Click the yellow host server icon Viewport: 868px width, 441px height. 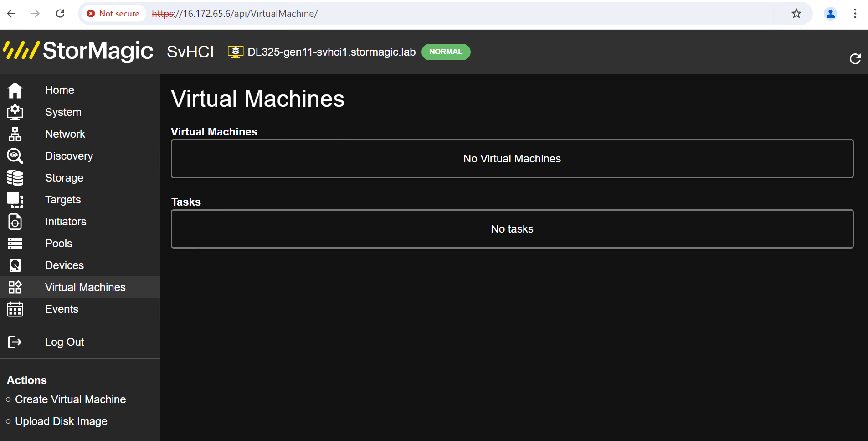pyautogui.click(x=236, y=52)
